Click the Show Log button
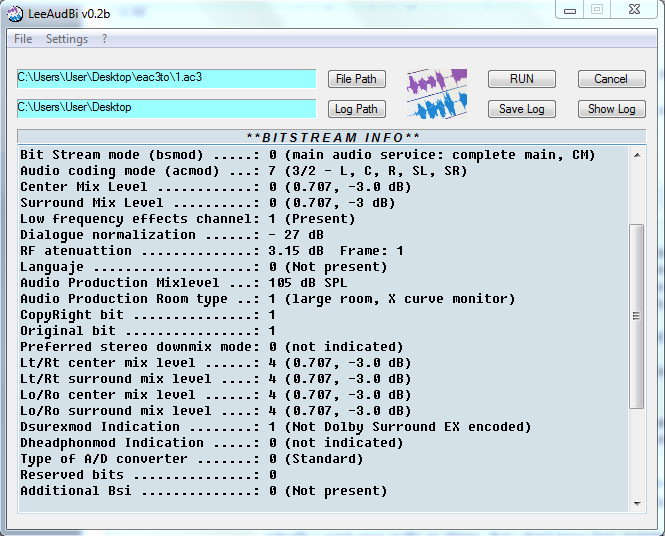The image size is (665, 536). click(x=611, y=109)
